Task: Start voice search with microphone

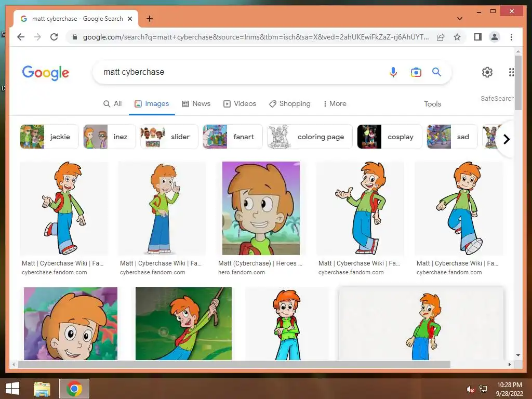Action: pos(393,72)
